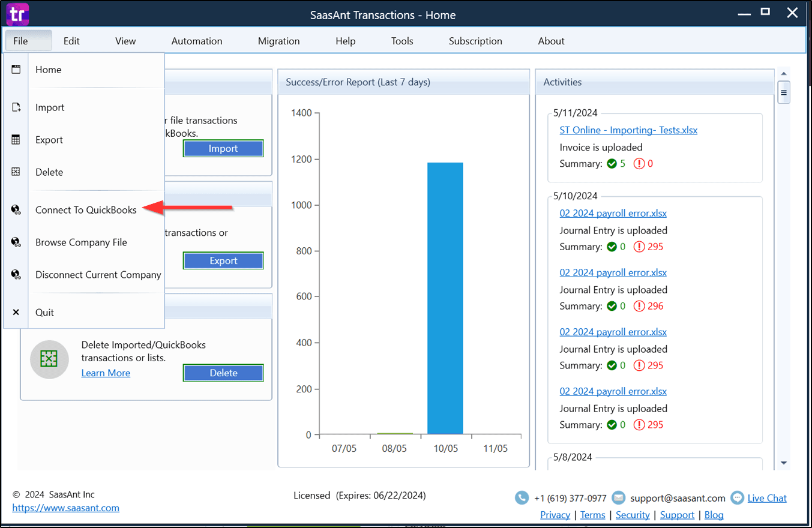The image size is (812, 528).
Task: Click the Export table icon in menu
Action: [16, 140]
